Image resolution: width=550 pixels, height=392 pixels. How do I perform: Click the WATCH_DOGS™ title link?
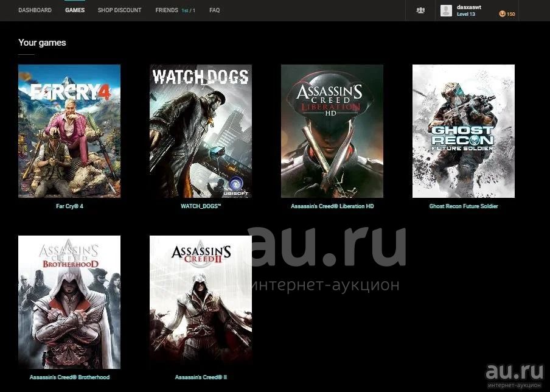click(201, 206)
